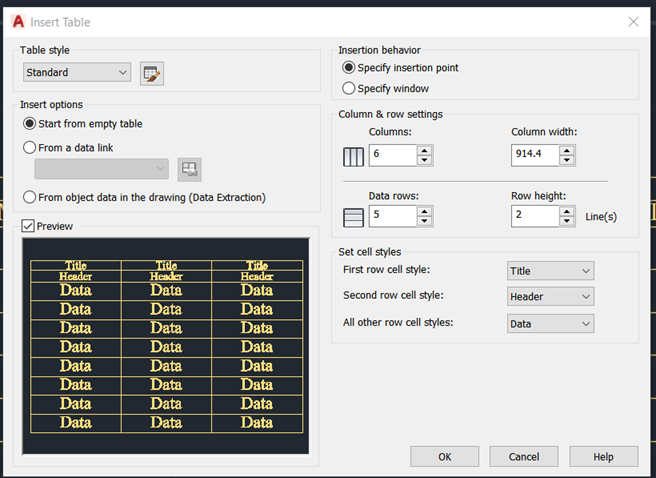Open the Data Link Manager icon
This screenshot has height=478, width=656.
tap(189, 169)
